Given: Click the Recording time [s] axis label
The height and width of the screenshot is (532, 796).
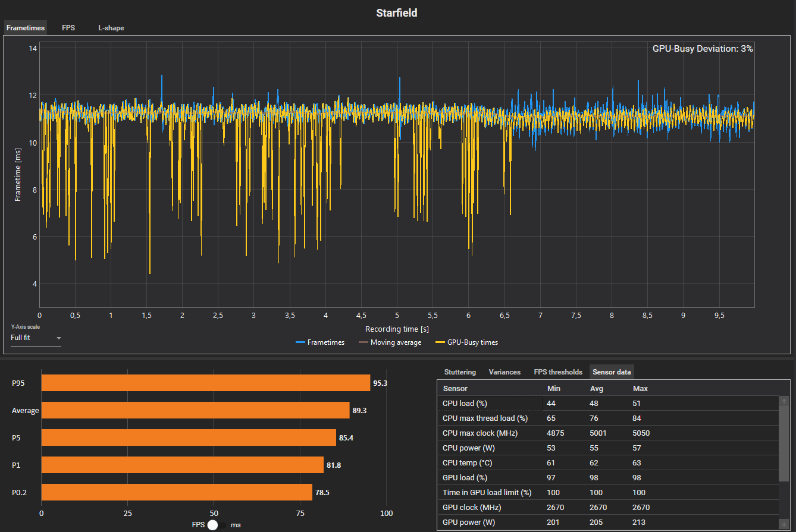Looking at the screenshot, I should 397,329.
